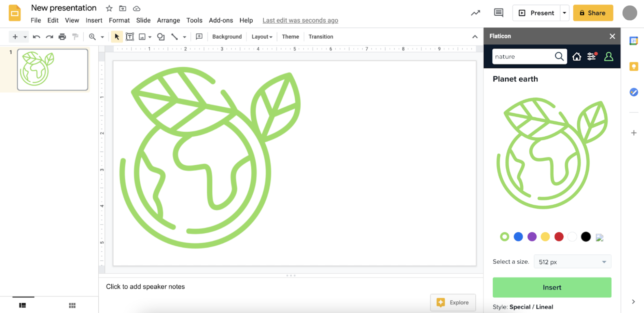The image size is (644, 313).
Task: Open the Google Slides home logo
Action: click(x=14, y=13)
